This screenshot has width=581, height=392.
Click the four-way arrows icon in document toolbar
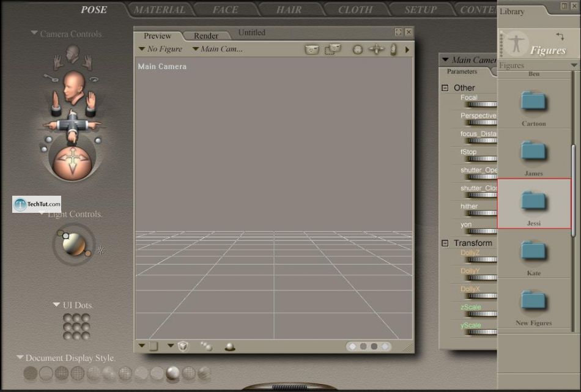click(x=376, y=50)
